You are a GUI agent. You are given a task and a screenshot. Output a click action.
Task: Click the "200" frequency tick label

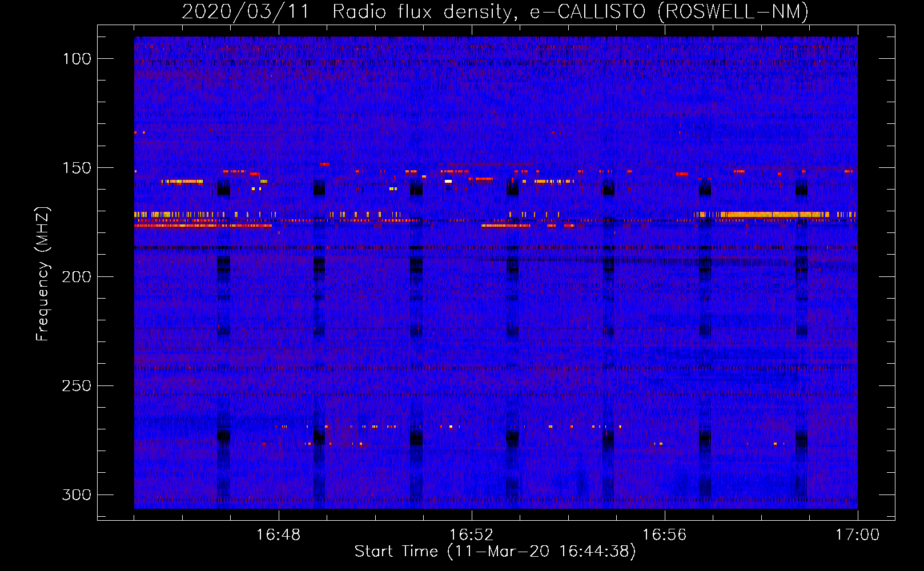pyautogui.click(x=77, y=277)
